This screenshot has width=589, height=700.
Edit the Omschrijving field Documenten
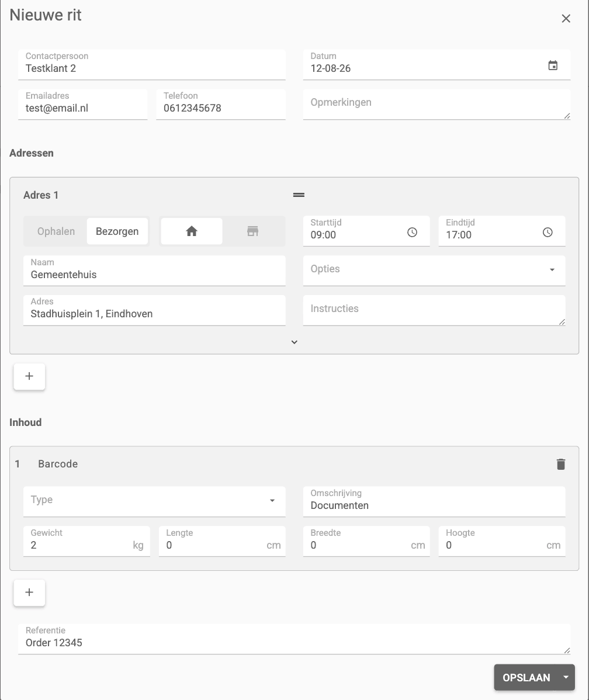click(434, 501)
